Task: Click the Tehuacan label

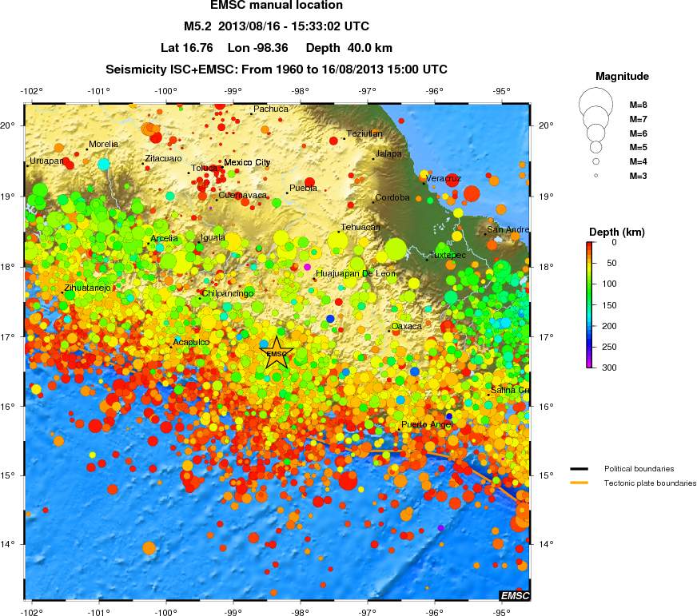Action: pyautogui.click(x=360, y=227)
